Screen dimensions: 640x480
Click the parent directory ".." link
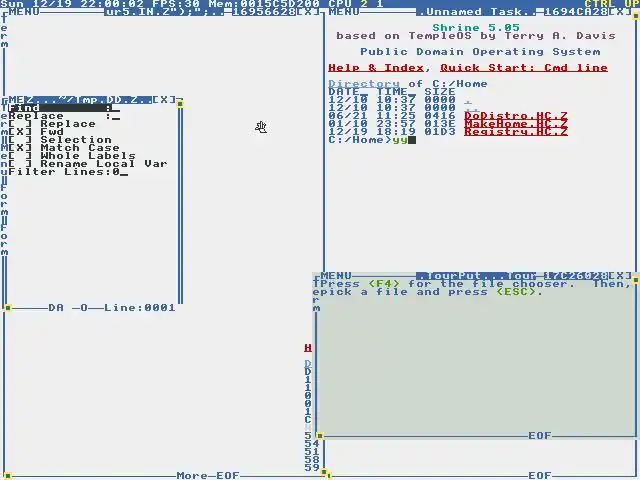[x=472, y=108]
